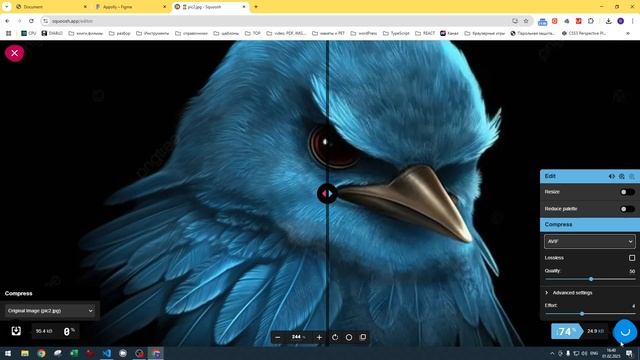Open the apps grid in bookmarks bar

[x=8, y=33]
